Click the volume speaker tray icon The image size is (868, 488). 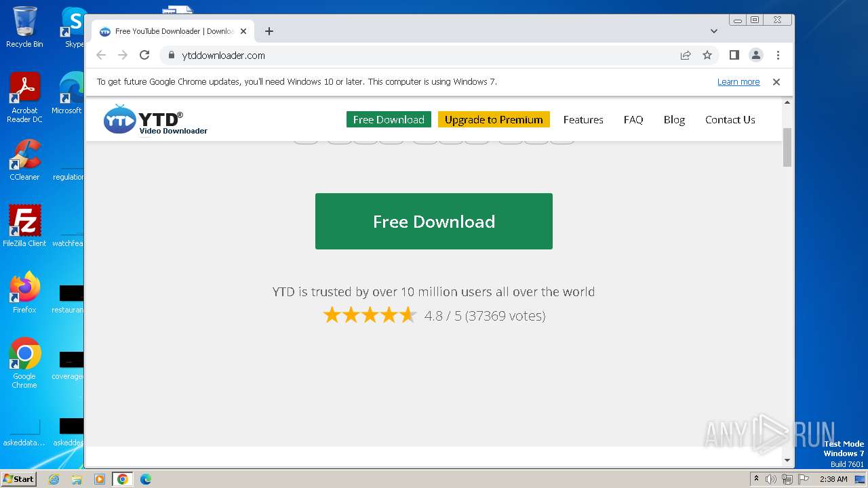(771, 479)
